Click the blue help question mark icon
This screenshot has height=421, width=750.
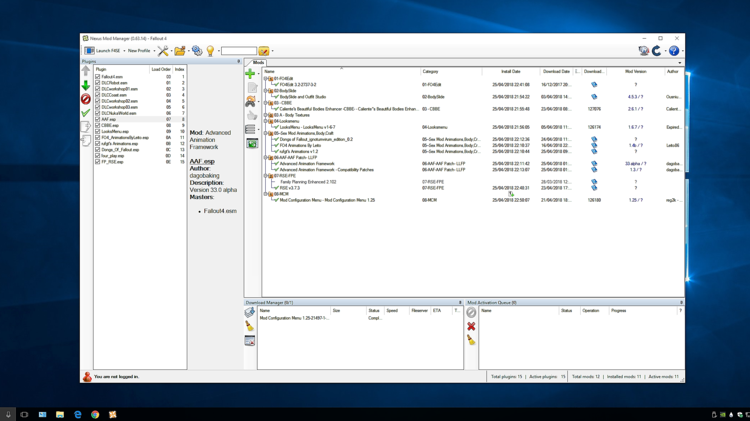pos(673,51)
